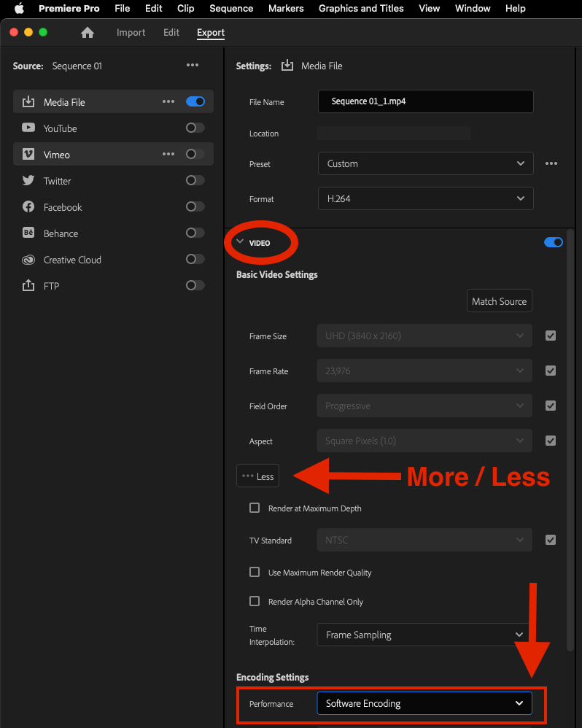Collapse the VIDEO section chevron

[240, 242]
